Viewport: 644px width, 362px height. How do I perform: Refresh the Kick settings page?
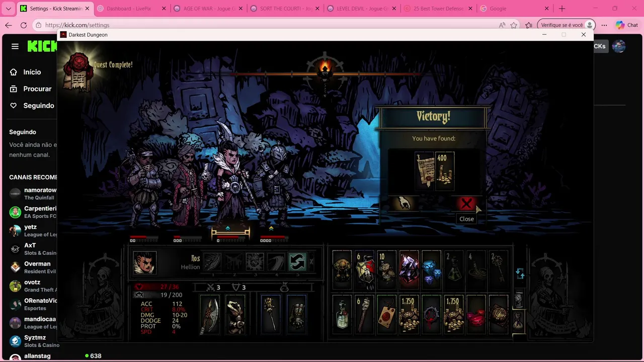[x=24, y=25]
